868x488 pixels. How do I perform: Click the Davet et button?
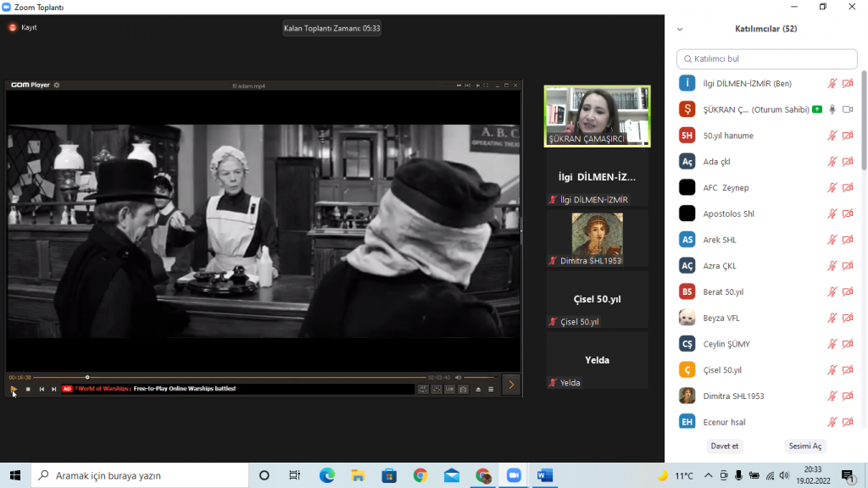click(x=724, y=446)
